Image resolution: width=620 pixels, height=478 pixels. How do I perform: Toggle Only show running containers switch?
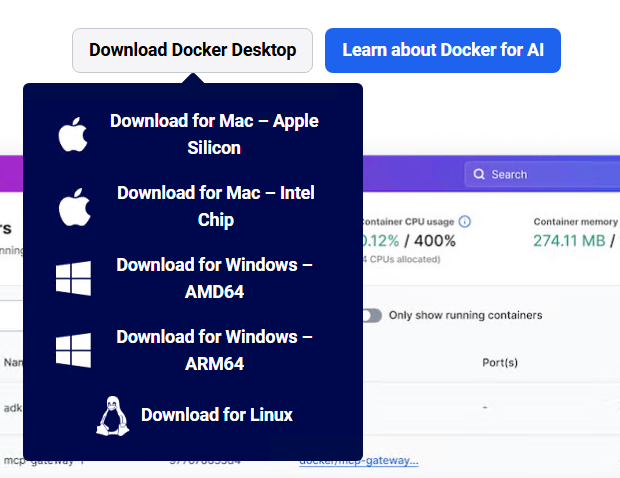point(371,315)
